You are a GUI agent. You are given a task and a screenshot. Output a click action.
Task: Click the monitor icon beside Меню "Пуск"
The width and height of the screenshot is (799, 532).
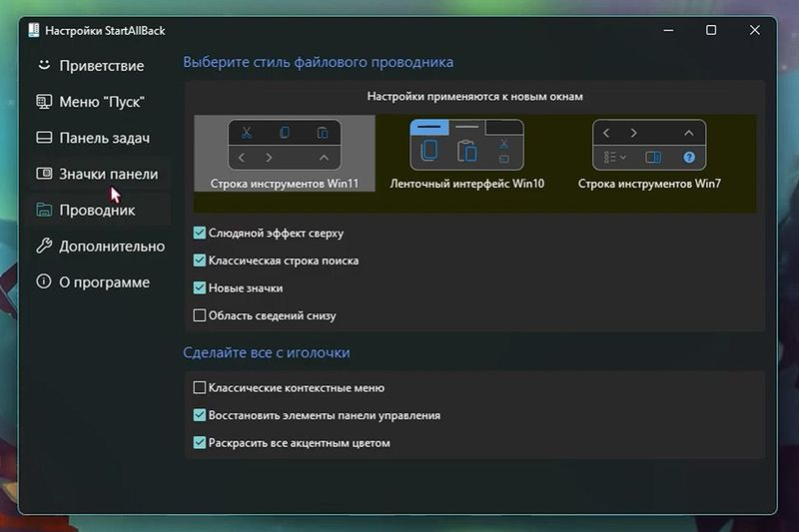(x=44, y=102)
